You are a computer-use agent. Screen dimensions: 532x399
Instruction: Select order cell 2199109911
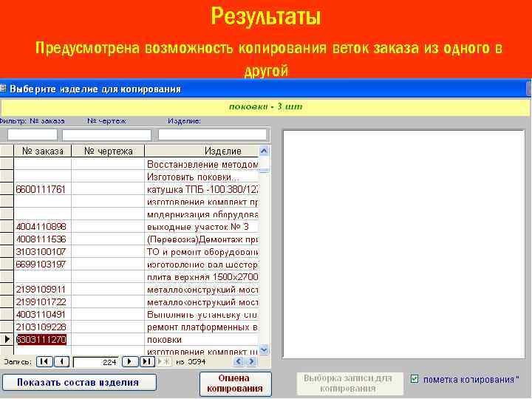[x=42, y=290]
